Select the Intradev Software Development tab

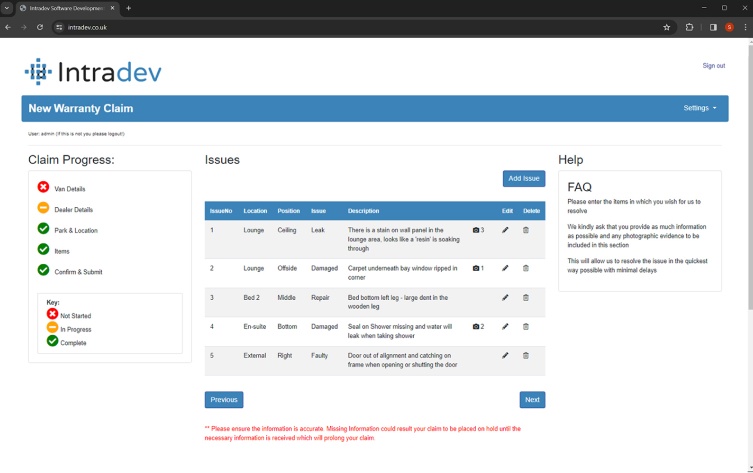tap(65, 8)
